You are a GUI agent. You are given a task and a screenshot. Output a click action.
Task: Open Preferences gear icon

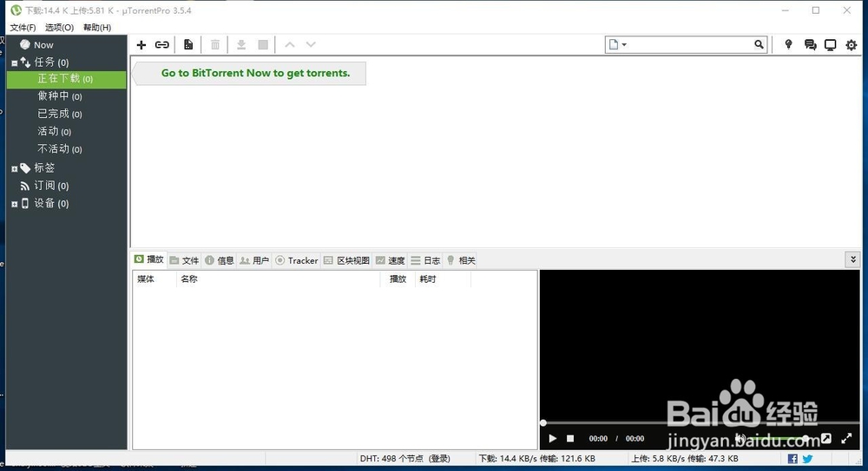click(852, 45)
